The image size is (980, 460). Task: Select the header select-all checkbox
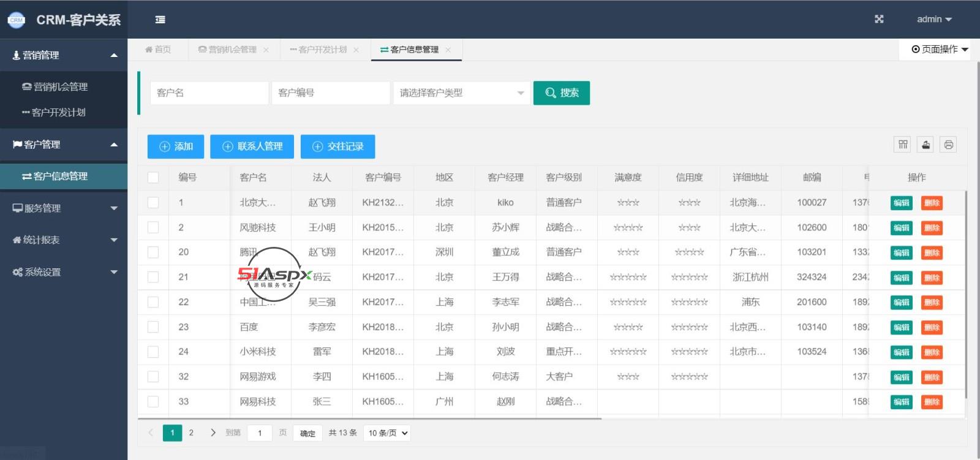coord(153,178)
